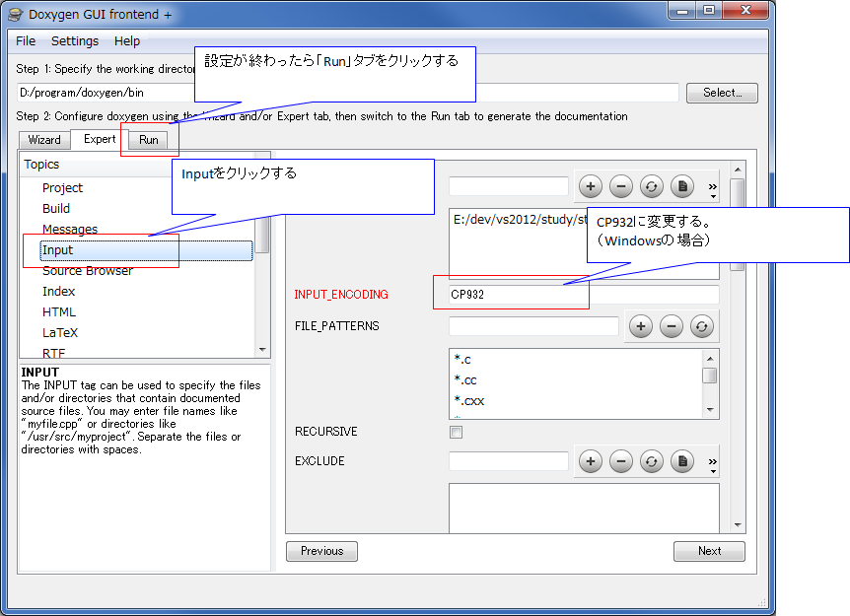
Task: Click the up arrow of the settings panel scrollbar
Action: [x=738, y=171]
